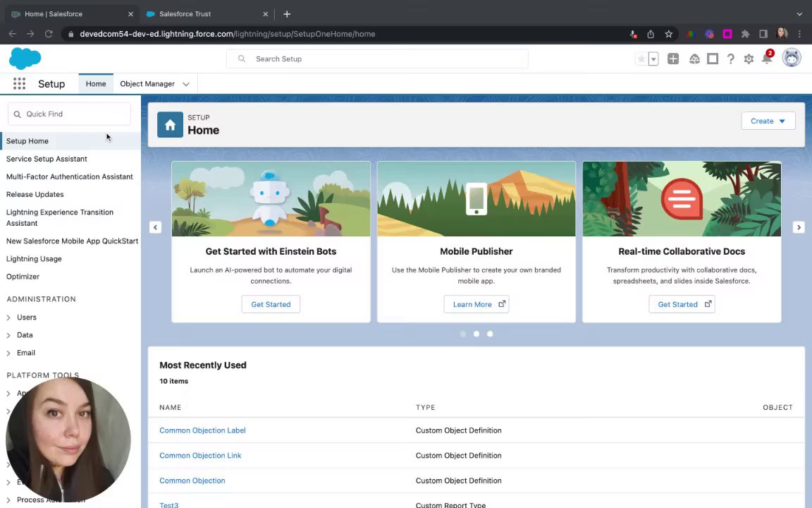Click Learn More for Mobile Publisher
Screen dimensions: 812x508
[476, 304]
